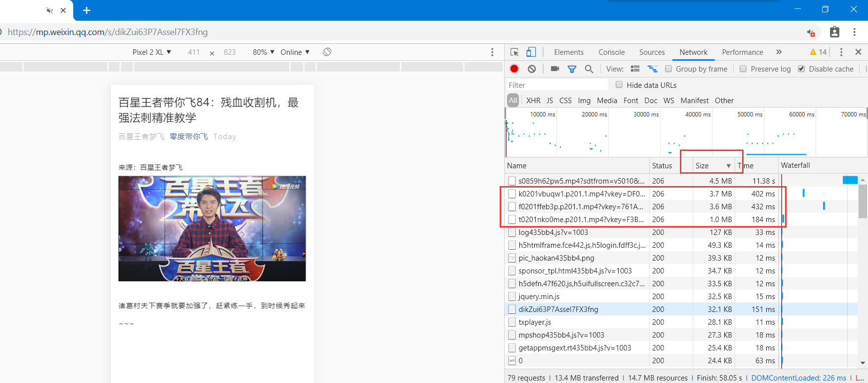Stop recording the network log
The height and width of the screenshot is (383, 868).
click(x=514, y=69)
